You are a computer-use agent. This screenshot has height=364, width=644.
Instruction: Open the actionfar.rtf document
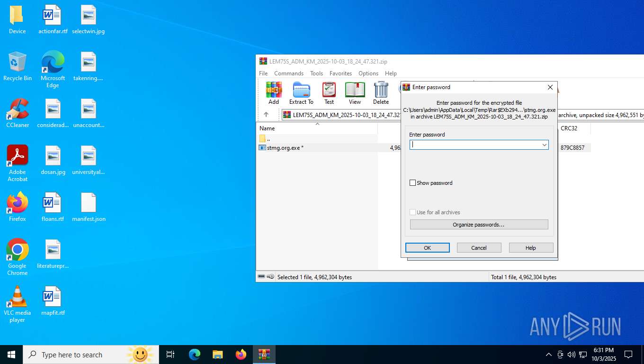click(x=53, y=20)
